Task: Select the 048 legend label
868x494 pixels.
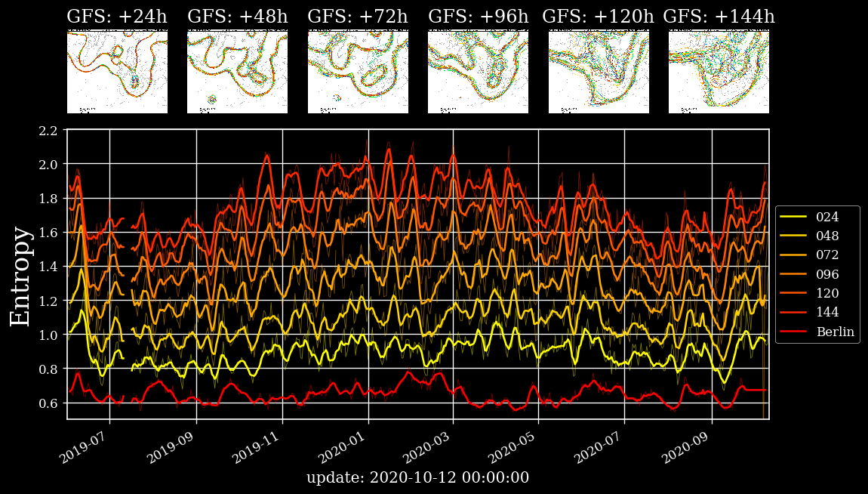Action: click(x=827, y=236)
